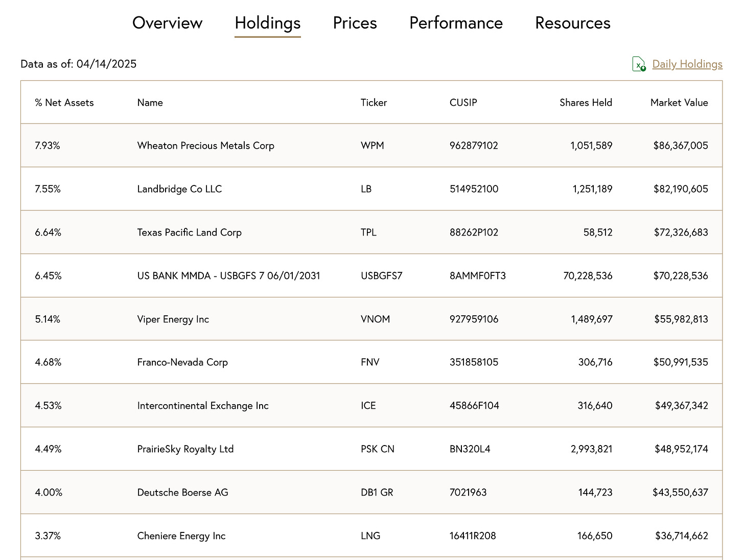Click market value $82,190,605
This screenshot has width=744, height=560.
[681, 189]
